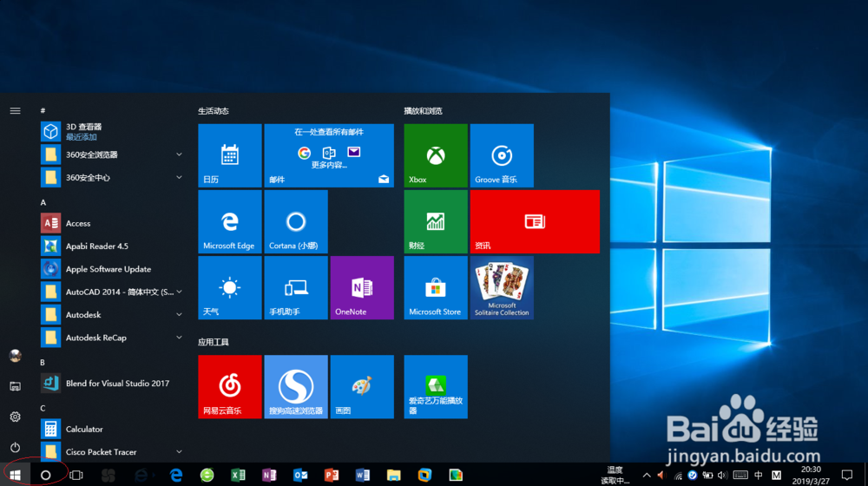
Task: Launch Apabi Reader 4.5
Action: click(x=112, y=246)
